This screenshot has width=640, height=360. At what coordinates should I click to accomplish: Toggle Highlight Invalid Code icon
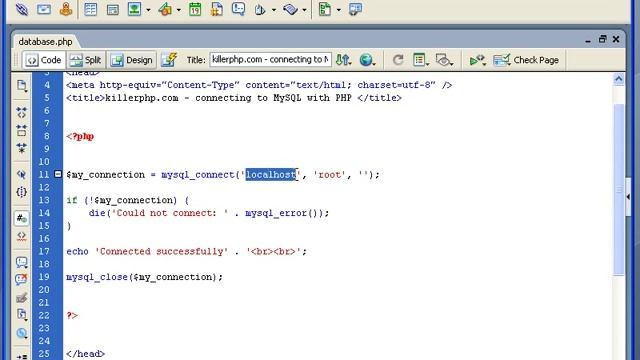click(22, 236)
